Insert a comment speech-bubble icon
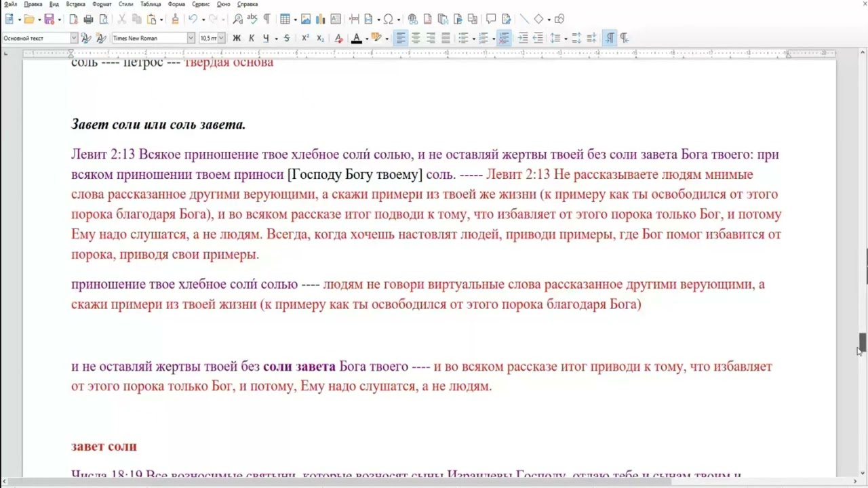The image size is (868, 488). pos(491,19)
